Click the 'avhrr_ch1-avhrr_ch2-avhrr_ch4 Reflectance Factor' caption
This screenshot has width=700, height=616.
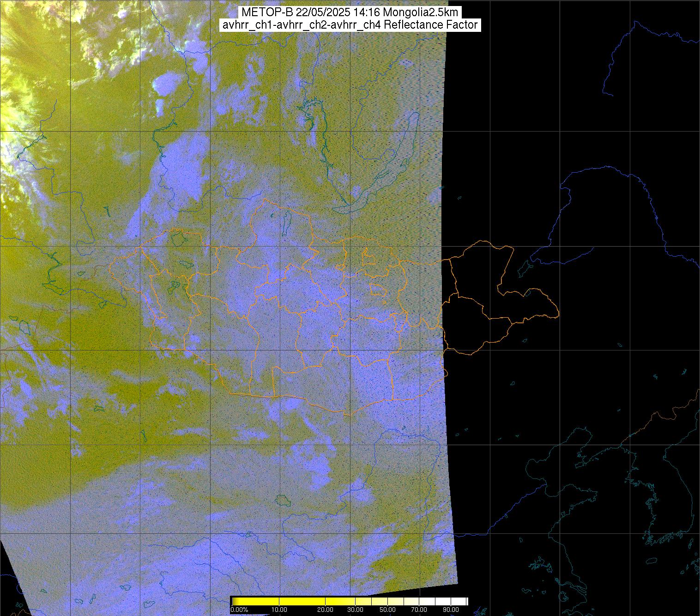pyautogui.click(x=350, y=25)
